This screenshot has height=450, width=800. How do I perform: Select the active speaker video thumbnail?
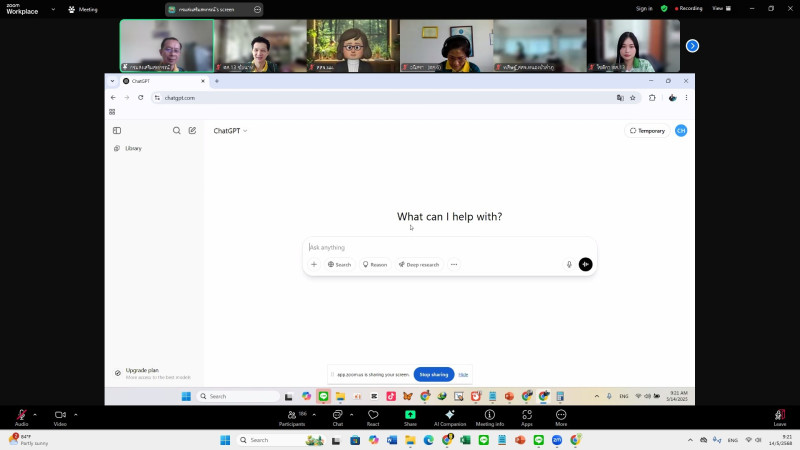point(167,45)
